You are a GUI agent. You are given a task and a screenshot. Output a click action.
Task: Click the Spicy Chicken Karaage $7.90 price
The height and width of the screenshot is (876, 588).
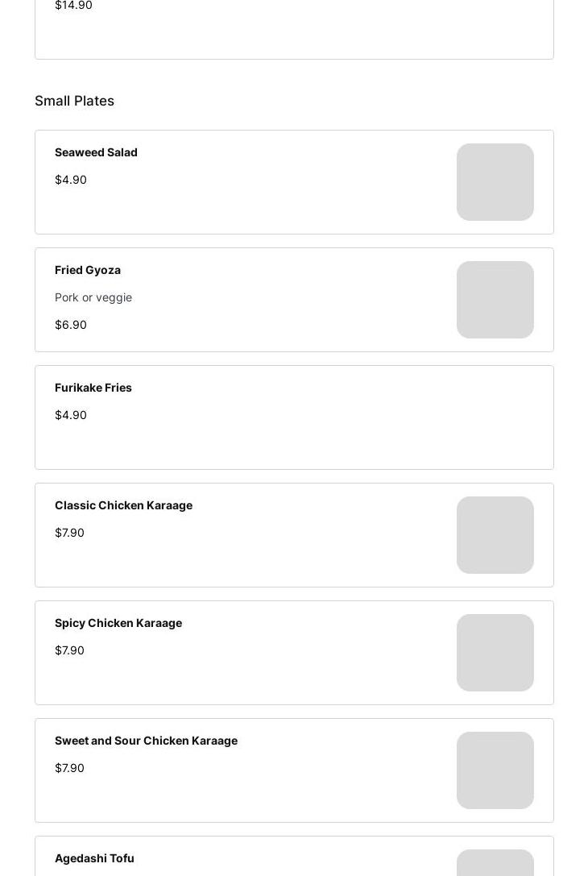pyautogui.click(x=69, y=650)
